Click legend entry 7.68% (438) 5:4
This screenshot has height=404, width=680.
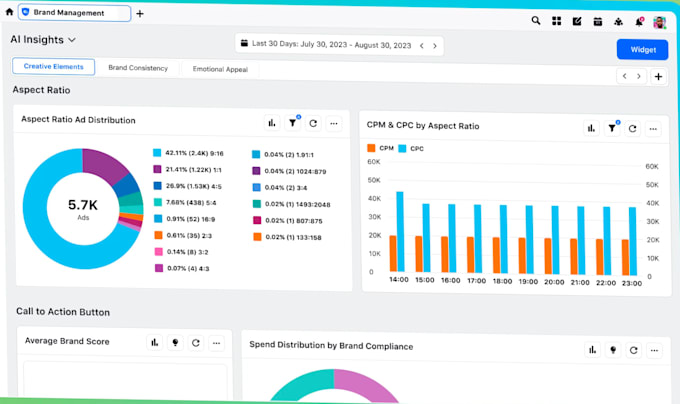click(x=185, y=202)
